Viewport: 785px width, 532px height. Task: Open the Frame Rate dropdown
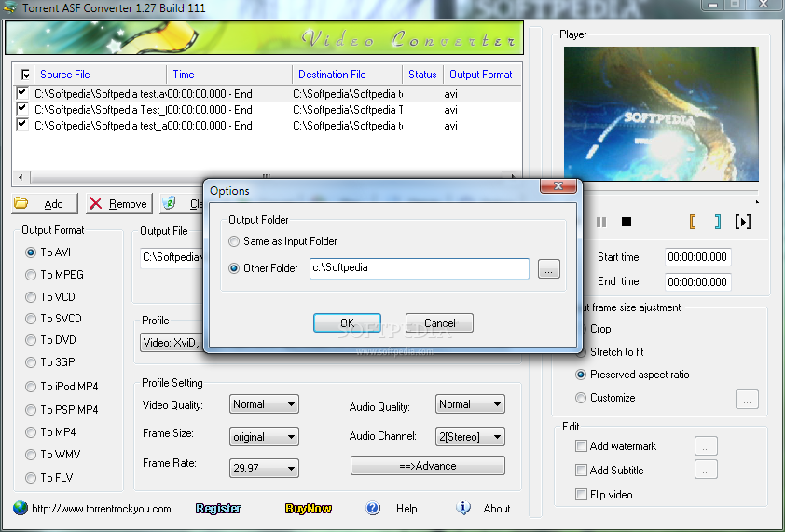point(264,469)
